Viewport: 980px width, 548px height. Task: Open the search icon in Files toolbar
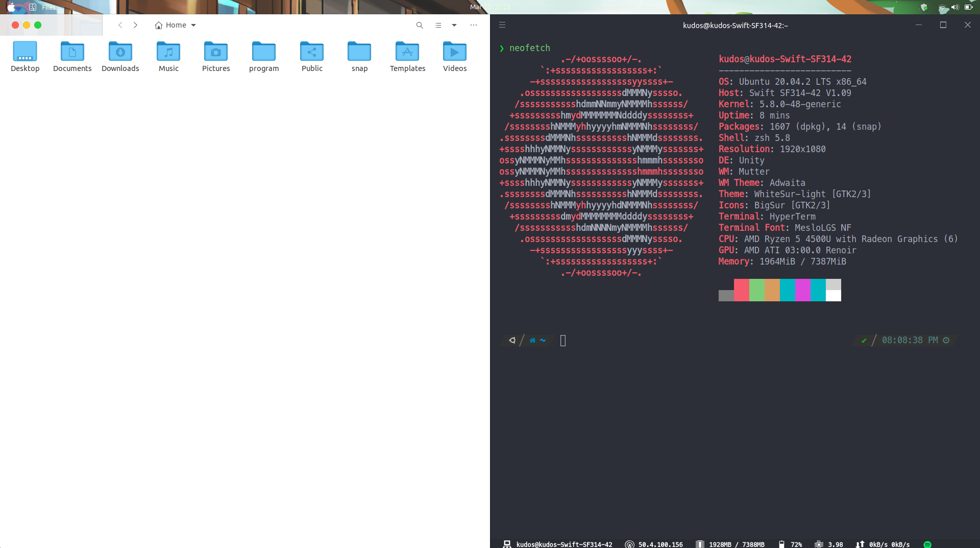coord(420,25)
